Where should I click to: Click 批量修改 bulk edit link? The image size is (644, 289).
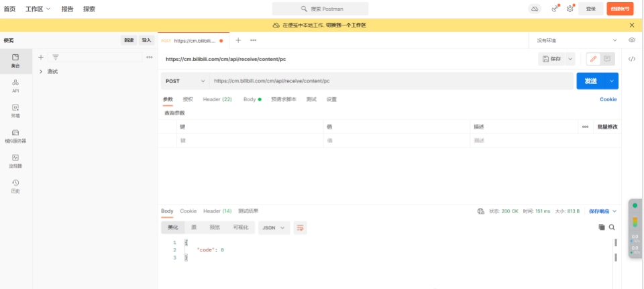[608, 127]
